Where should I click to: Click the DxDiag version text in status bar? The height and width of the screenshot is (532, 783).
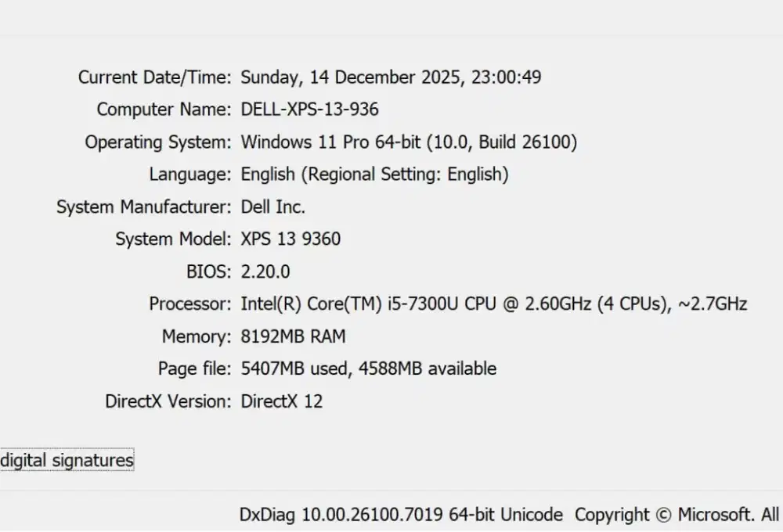[x=401, y=515]
